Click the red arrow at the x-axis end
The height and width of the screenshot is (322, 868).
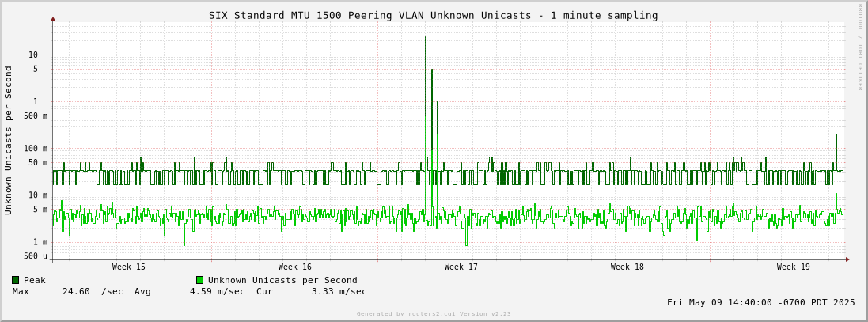click(x=847, y=259)
